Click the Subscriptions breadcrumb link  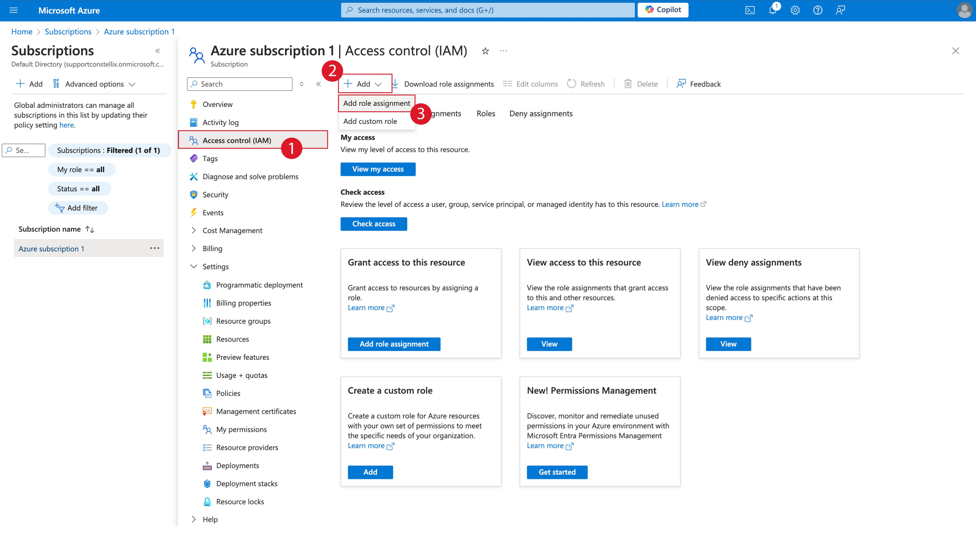(x=68, y=31)
